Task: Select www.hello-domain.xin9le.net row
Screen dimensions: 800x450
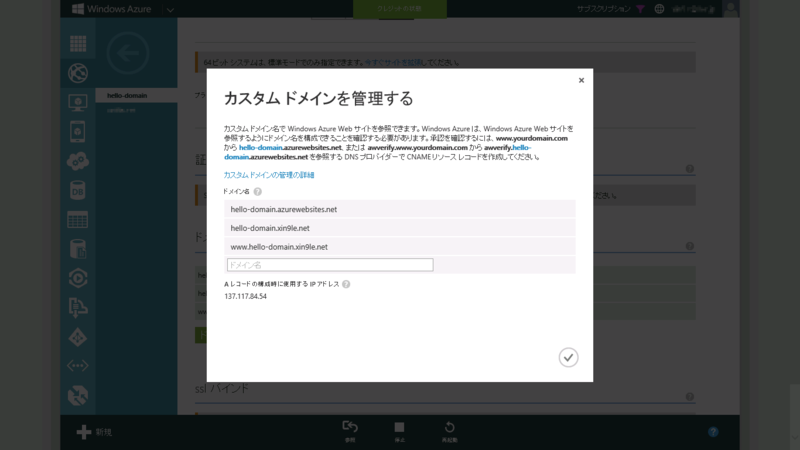Action: point(399,246)
